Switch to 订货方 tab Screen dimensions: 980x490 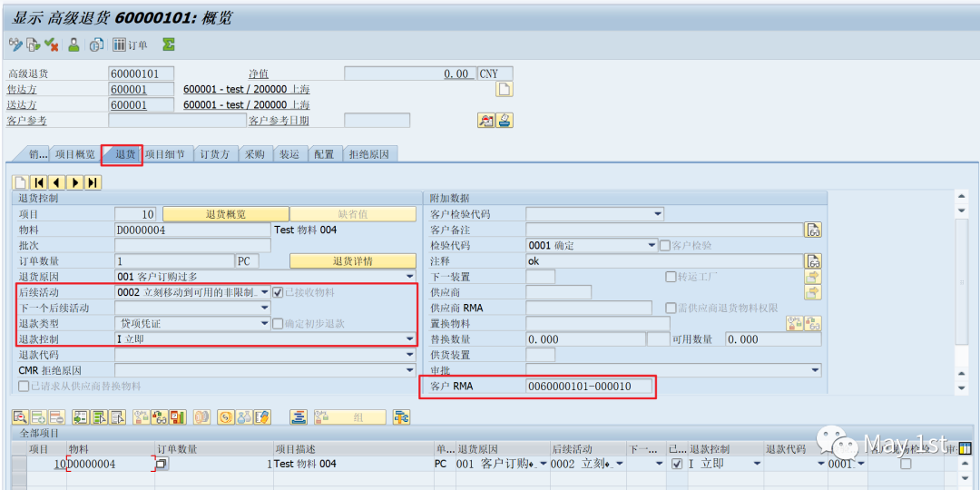pyautogui.click(x=215, y=154)
